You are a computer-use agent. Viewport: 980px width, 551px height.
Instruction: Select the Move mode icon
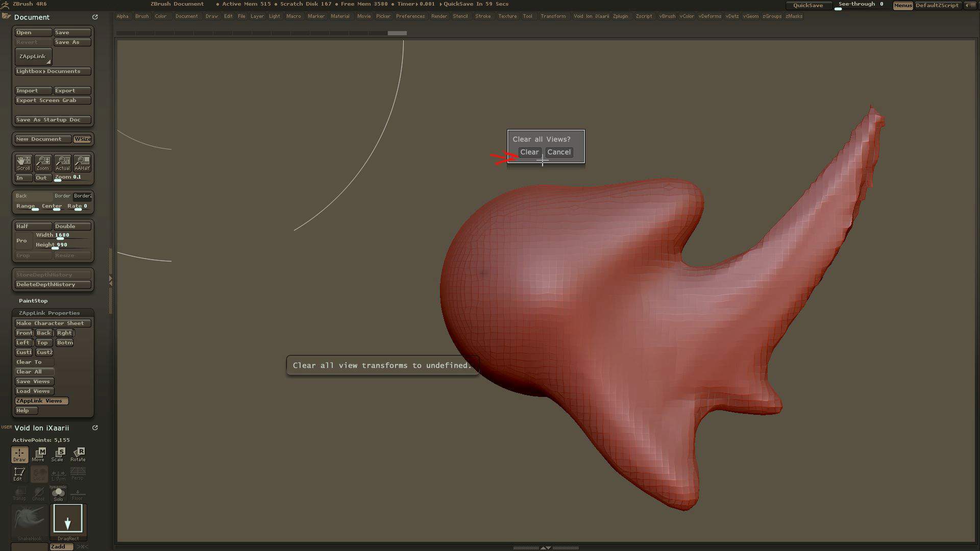[x=39, y=455]
